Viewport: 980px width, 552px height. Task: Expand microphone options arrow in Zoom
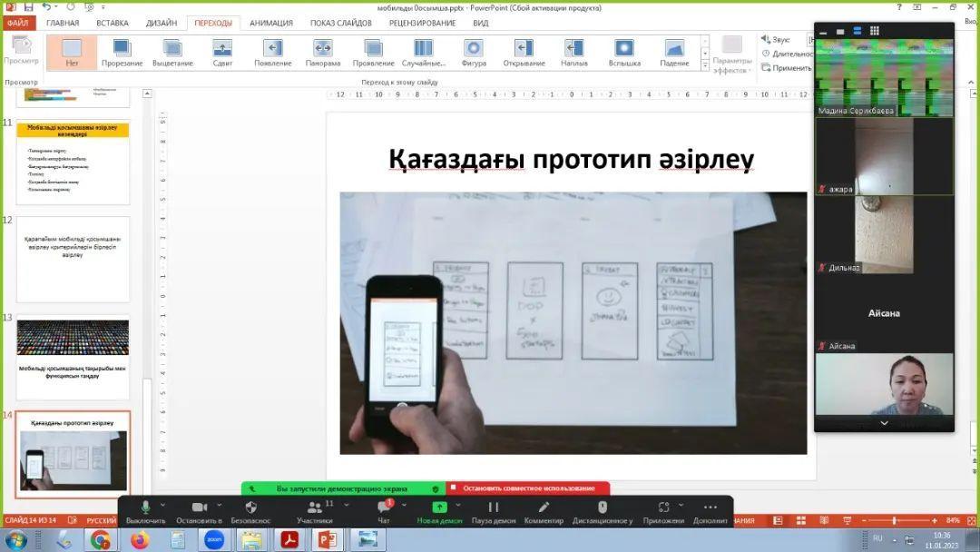[x=162, y=505]
